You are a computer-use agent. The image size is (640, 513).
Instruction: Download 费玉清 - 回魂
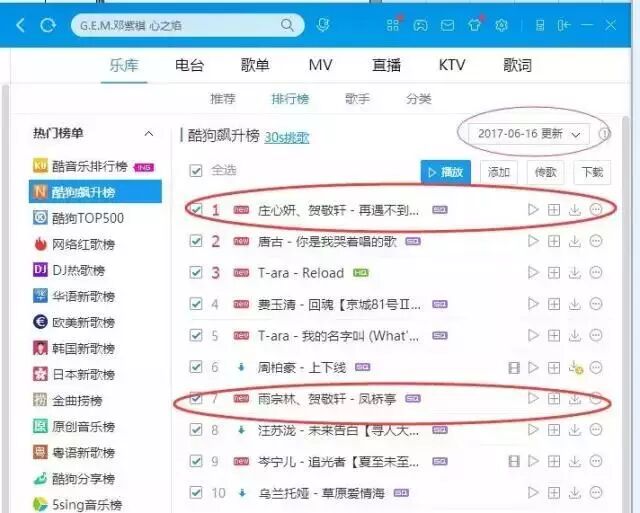(x=575, y=304)
